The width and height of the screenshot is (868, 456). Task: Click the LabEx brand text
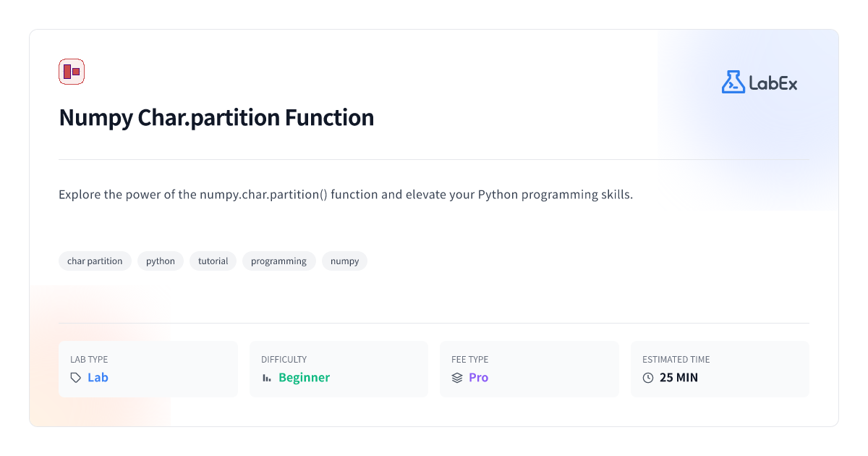[x=773, y=83]
